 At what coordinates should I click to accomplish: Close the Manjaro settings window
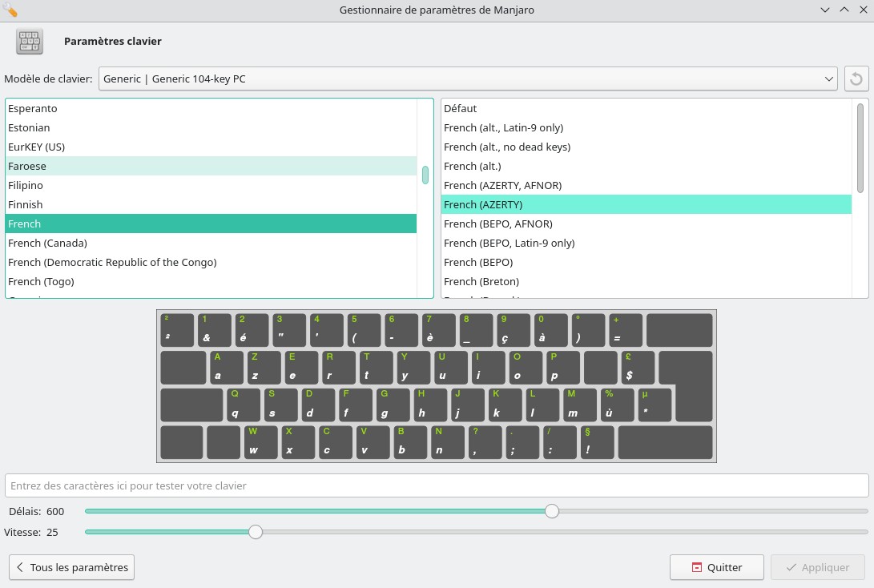pos(864,10)
